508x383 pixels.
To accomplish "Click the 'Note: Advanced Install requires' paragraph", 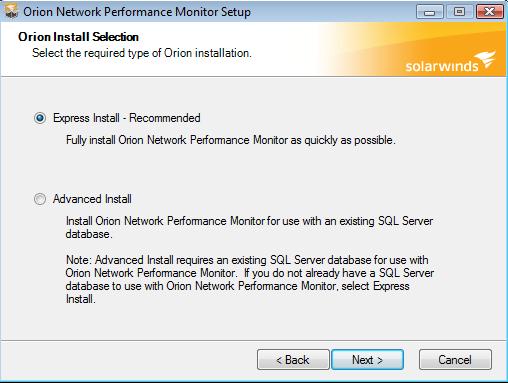I will pos(250,279).
